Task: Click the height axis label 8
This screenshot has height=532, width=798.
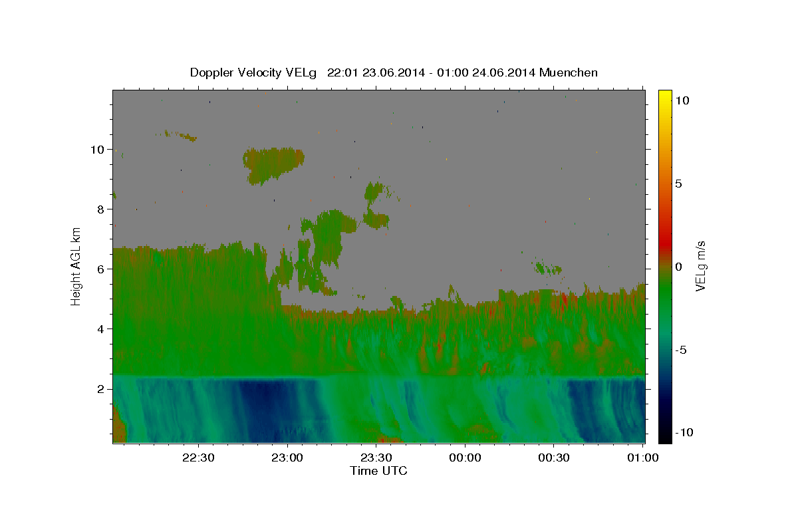Action: [x=102, y=209]
